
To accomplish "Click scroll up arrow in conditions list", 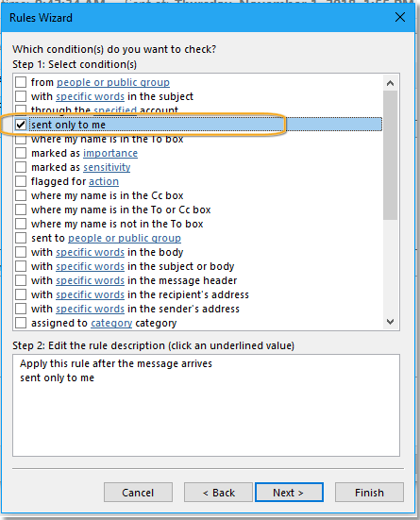I will coord(390,83).
